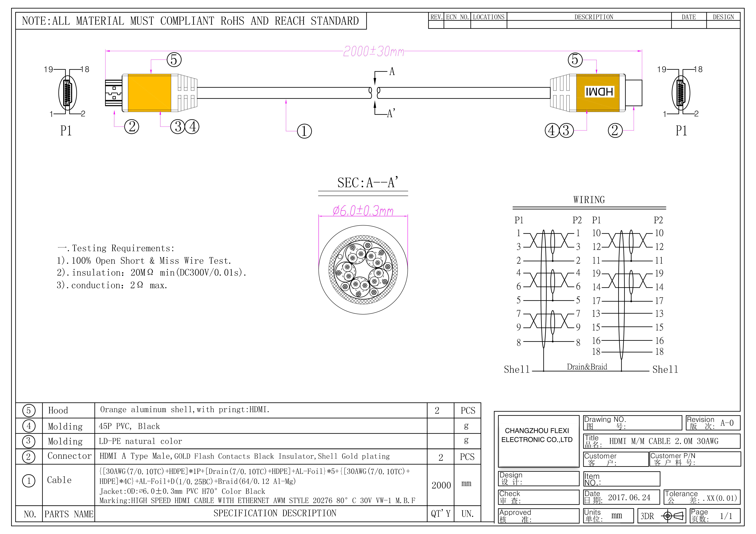Viewport: 756px width, 534px height.
Task: Click the Drawing NO. field
Action: 632,423
